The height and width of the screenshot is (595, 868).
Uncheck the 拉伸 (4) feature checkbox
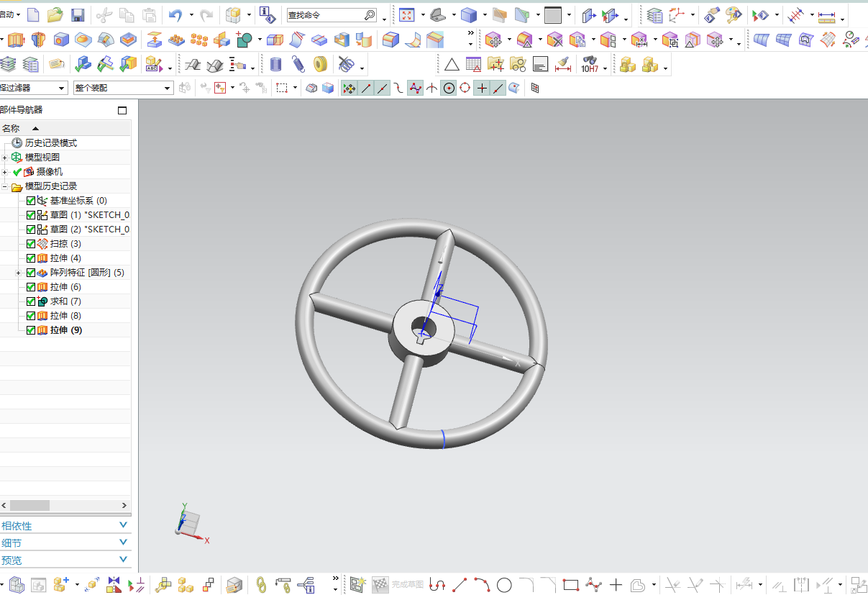(31, 258)
